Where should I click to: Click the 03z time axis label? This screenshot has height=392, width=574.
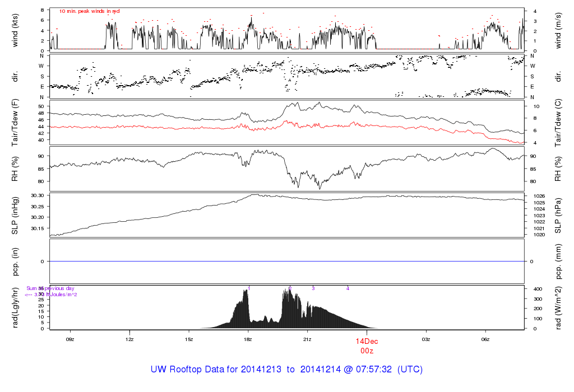tap(426, 339)
